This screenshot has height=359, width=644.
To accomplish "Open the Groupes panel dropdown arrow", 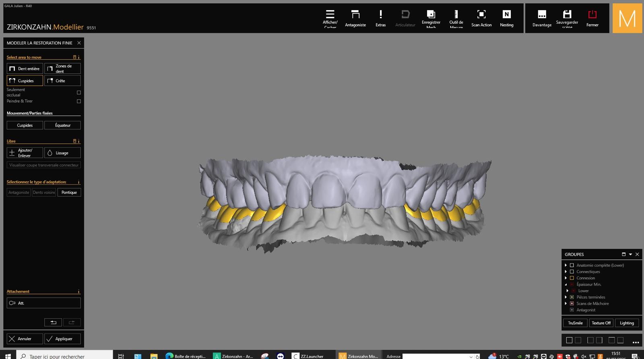I will [630, 254].
